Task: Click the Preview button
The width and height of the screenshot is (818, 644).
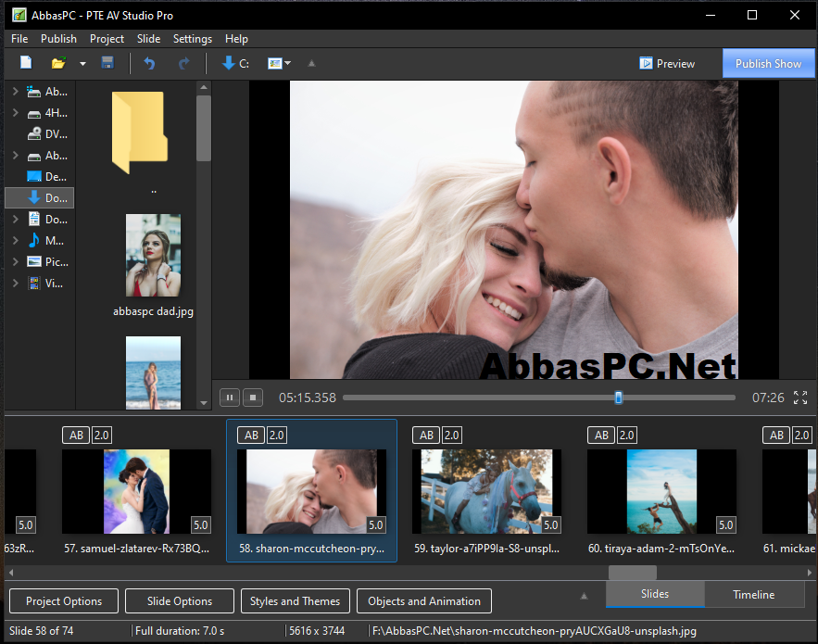Action: 667,64
